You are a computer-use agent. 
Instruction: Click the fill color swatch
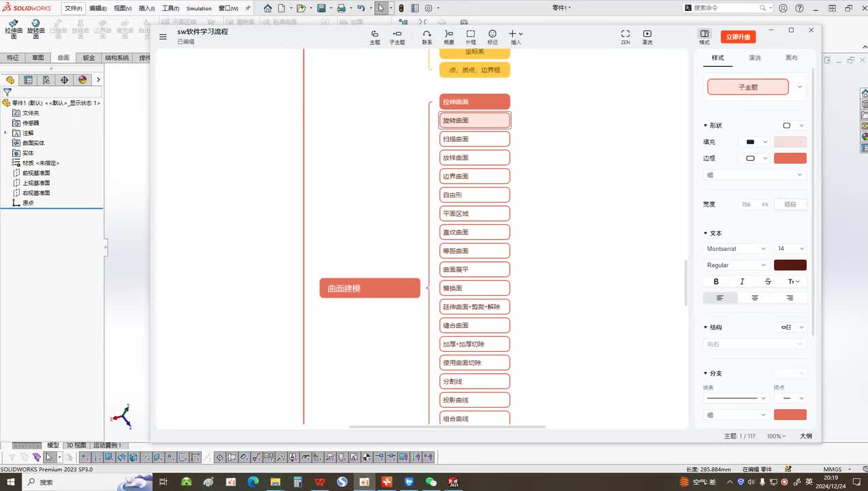790,142
